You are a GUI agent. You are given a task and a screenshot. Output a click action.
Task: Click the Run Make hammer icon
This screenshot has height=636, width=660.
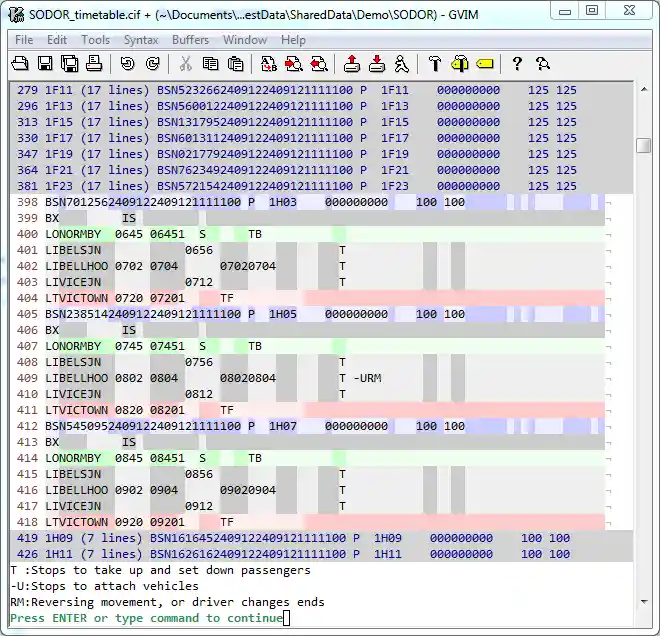tap(434, 64)
